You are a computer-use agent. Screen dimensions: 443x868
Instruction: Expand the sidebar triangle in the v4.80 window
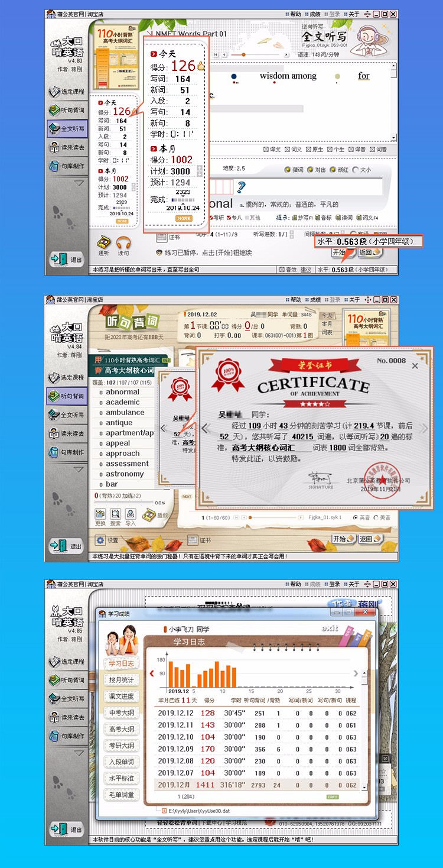click(79, 183)
